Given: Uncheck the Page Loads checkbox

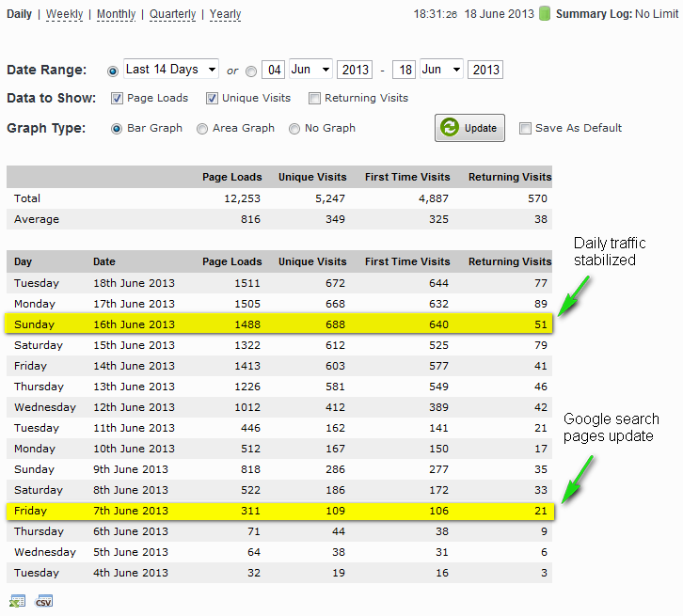Looking at the screenshot, I should pos(117,99).
